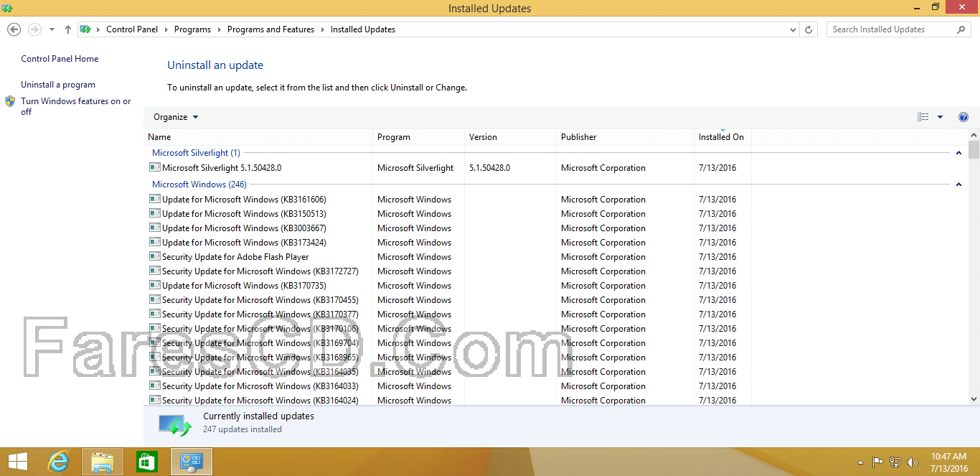Click the scrollbar up arrow of the list
The image size is (980, 476).
[974, 135]
